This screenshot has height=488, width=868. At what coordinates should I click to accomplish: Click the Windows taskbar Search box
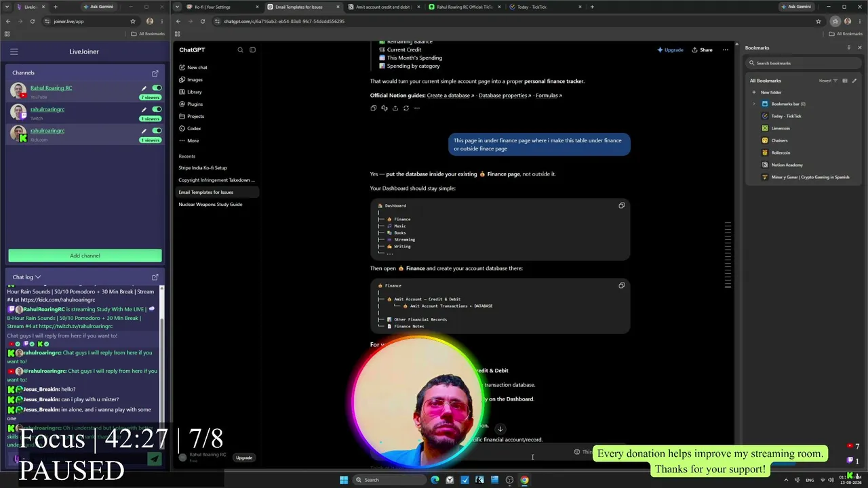389,480
